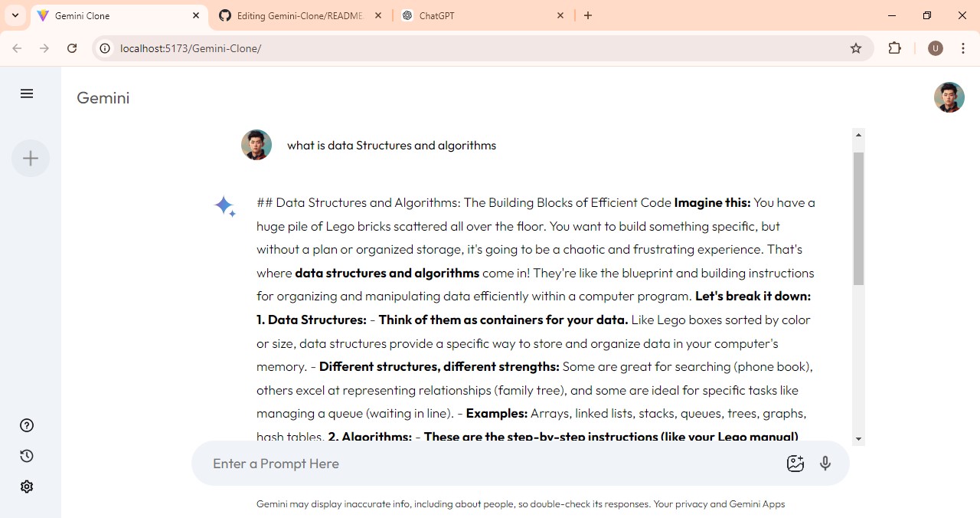Image resolution: width=980 pixels, height=518 pixels.
Task: Go forward to next page
Action: click(44, 48)
